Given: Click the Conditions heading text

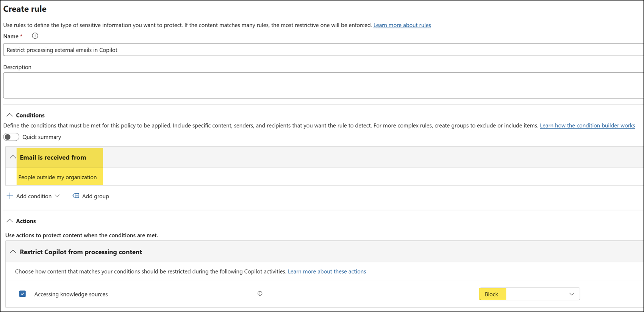Looking at the screenshot, I should 30,115.
